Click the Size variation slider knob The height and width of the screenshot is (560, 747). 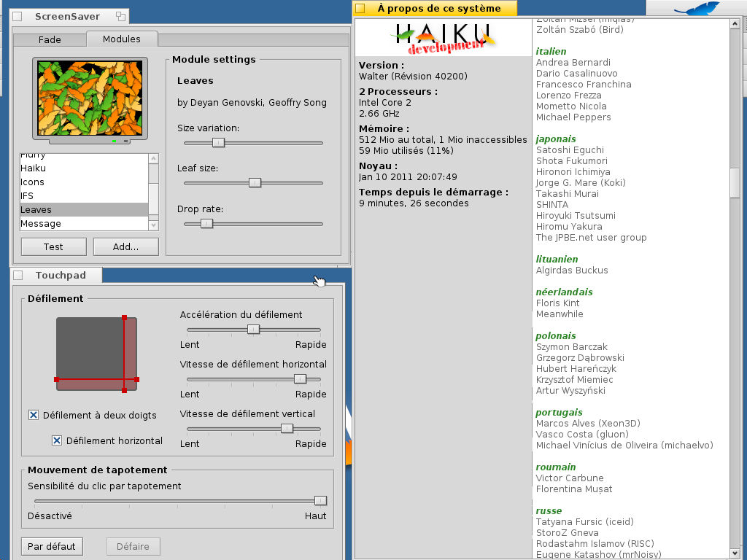pyautogui.click(x=217, y=143)
